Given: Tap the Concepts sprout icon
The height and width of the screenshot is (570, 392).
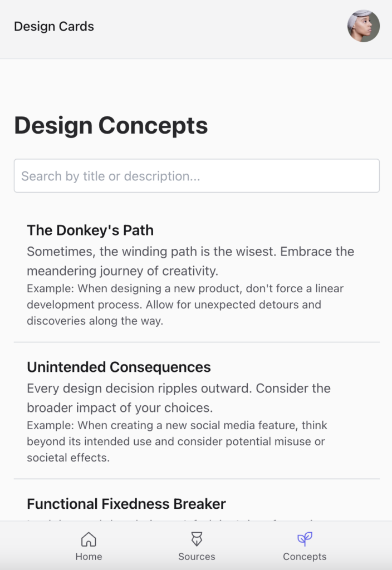Looking at the screenshot, I should [x=305, y=539].
